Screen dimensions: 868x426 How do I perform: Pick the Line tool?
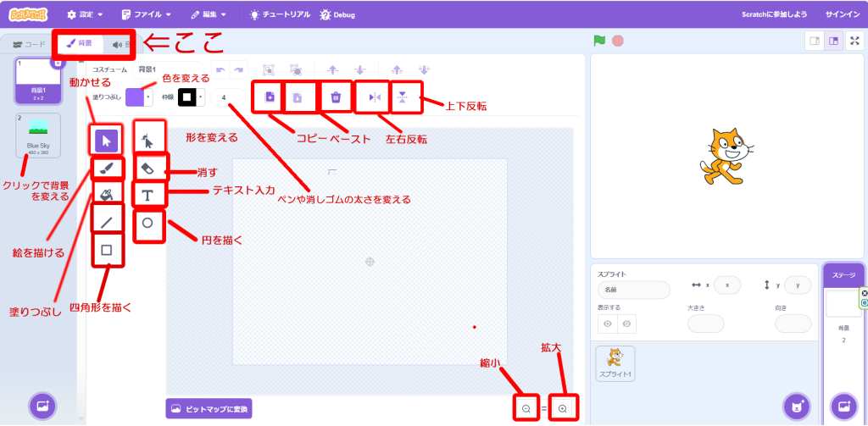(x=107, y=223)
